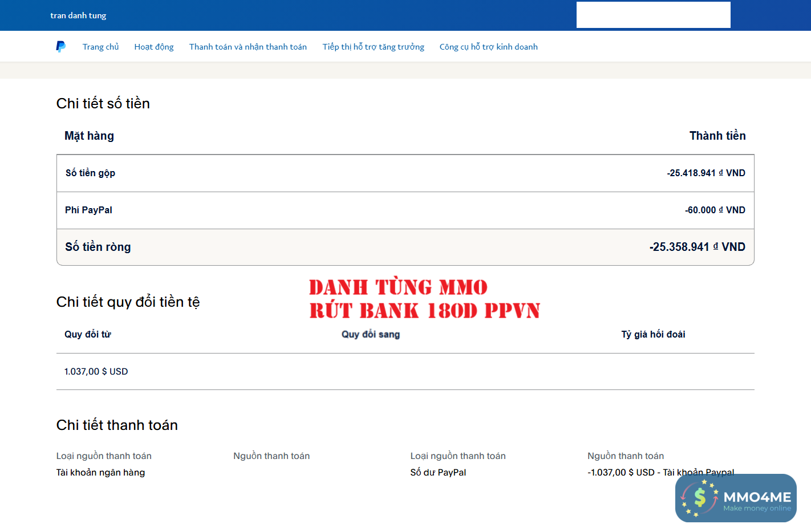The image size is (811, 532).
Task: Click Loại nguồn thanh toán above Số dư PayPal
Action: click(458, 456)
